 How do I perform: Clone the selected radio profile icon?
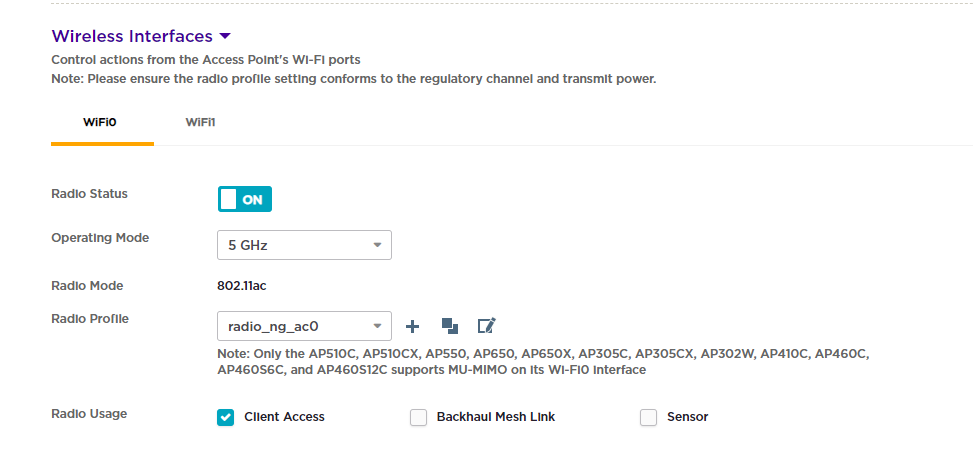(x=450, y=326)
